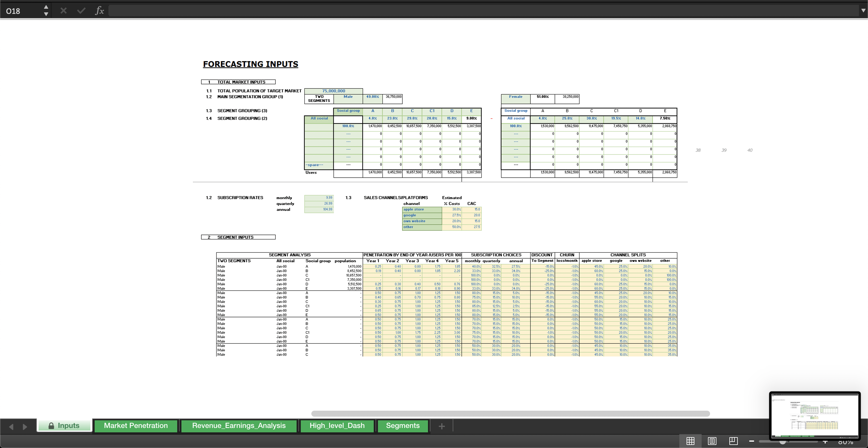
Task: Select the google cost value 27.5%
Action: [x=452, y=215]
